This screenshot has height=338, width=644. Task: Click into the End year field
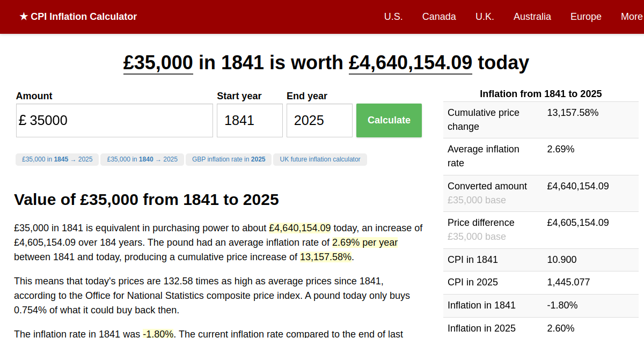click(x=319, y=121)
